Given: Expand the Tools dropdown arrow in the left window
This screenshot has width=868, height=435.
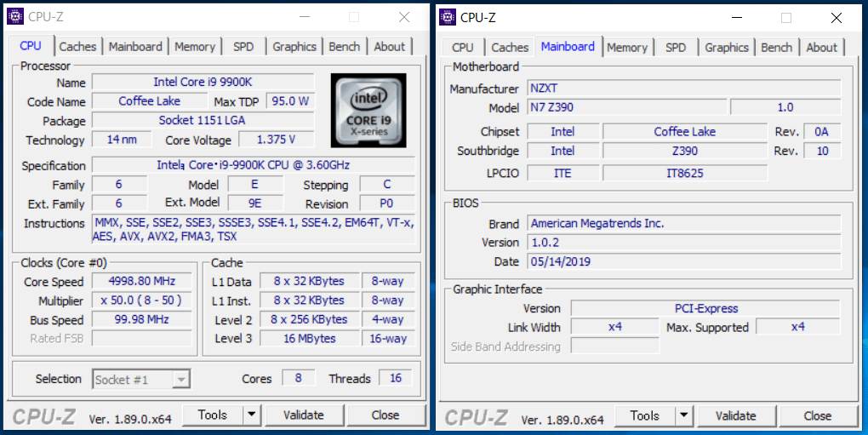Looking at the screenshot, I should (x=252, y=415).
